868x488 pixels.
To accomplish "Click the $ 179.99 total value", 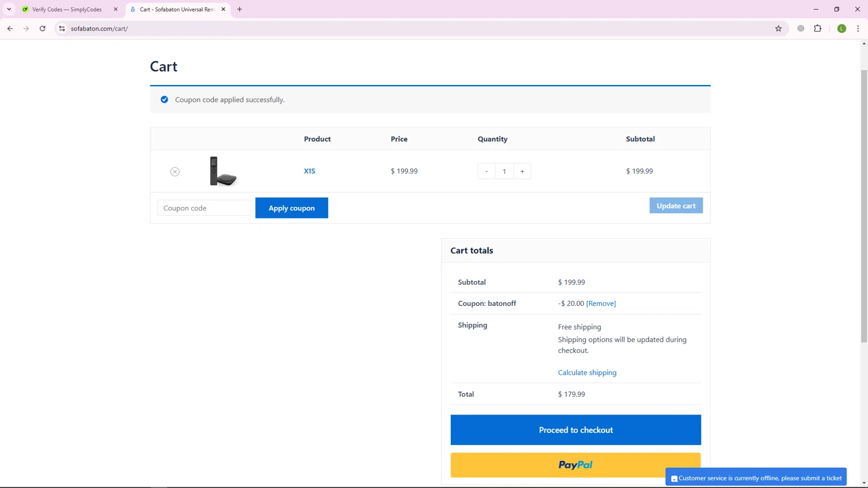I will 571,394.
